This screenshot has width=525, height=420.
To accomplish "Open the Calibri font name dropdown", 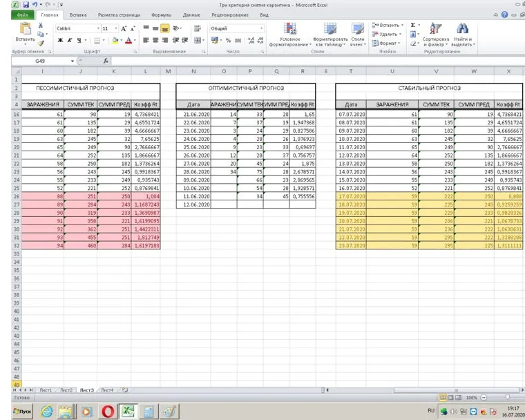I will pyautogui.click(x=97, y=28).
